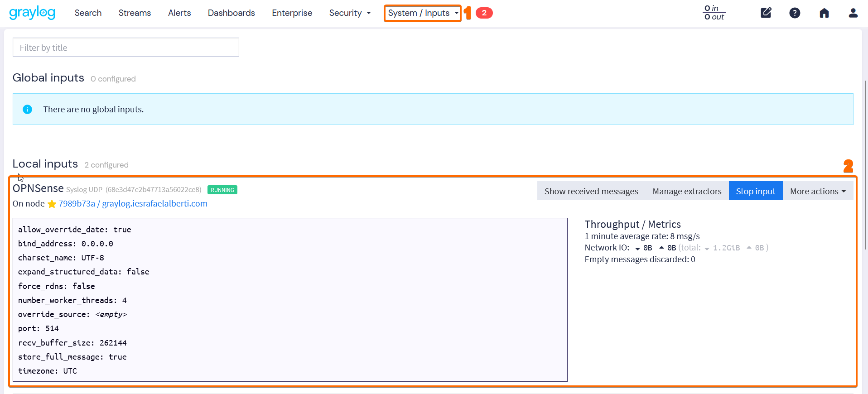Click the timezone: UTC line

point(48,371)
